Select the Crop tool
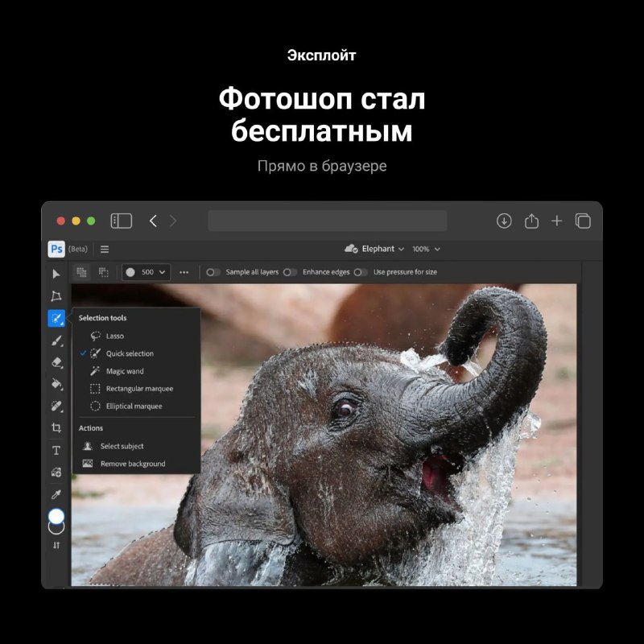644x644 pixels. tap(56, 427)
